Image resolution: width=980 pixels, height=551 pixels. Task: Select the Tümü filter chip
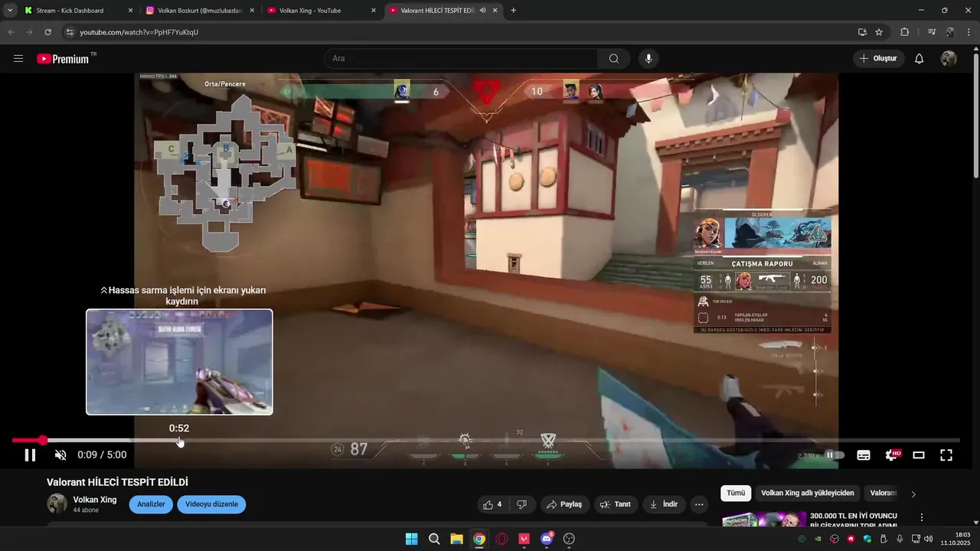pos(736,494)
